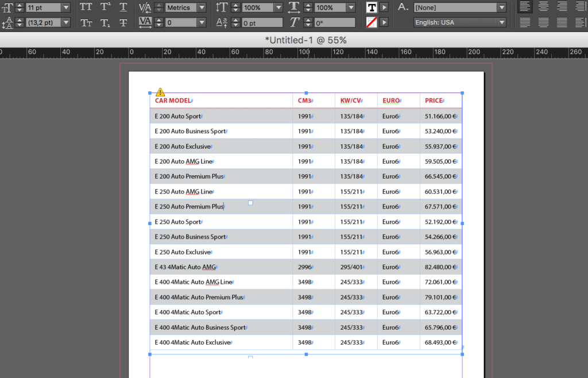Viewport: 588px width, 378px height.
Task: Select the *Untitled-1 @ 55% document tab
Action: click(305, 40)
